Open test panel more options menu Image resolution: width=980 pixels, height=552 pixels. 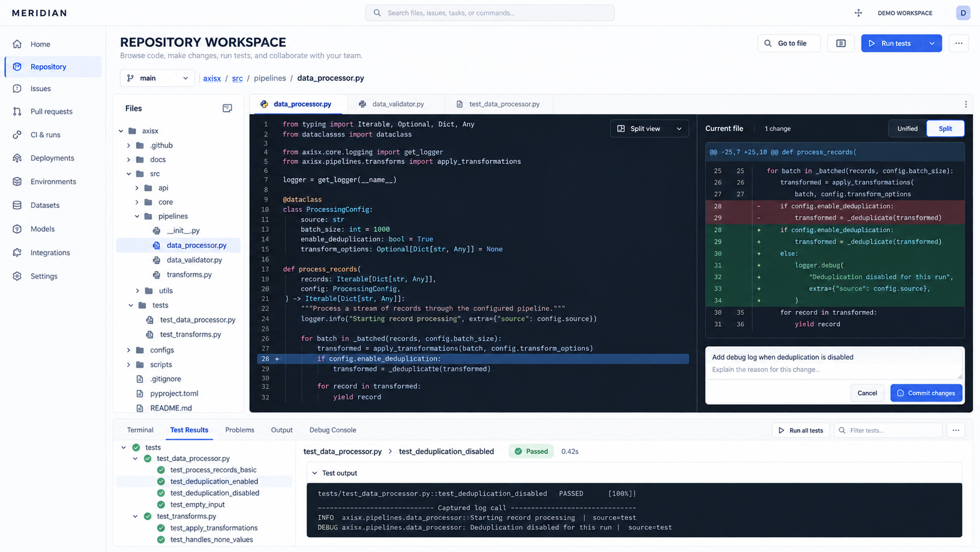click(956, 431)
